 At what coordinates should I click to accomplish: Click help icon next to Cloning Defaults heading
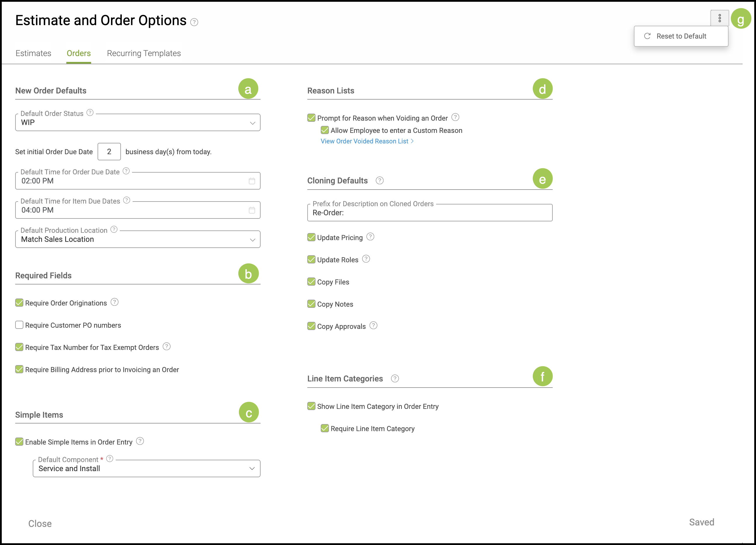[x=379, y=181]
